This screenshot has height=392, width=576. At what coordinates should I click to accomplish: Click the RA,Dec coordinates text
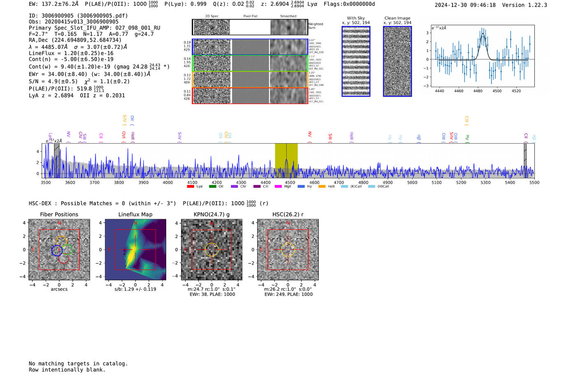pos(75,40)
